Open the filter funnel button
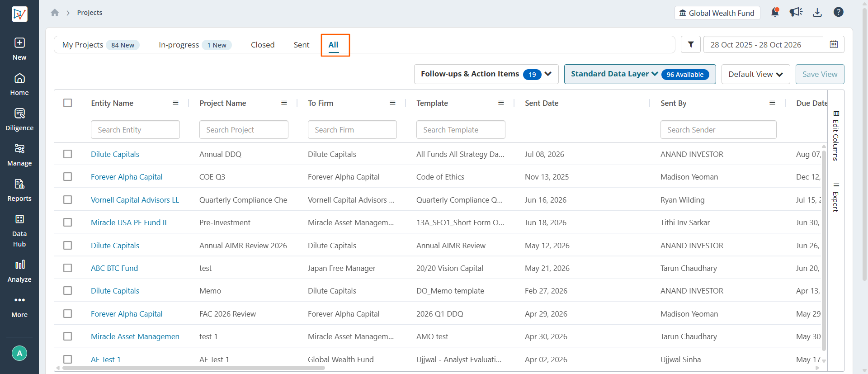Viewport: 868px width, 374px height. pos(691,44)
